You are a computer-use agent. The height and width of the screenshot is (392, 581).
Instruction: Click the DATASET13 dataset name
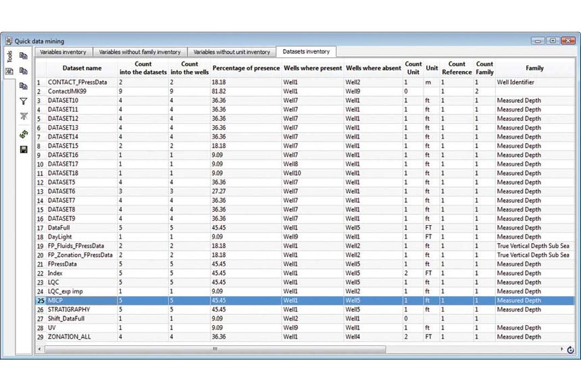63,128
